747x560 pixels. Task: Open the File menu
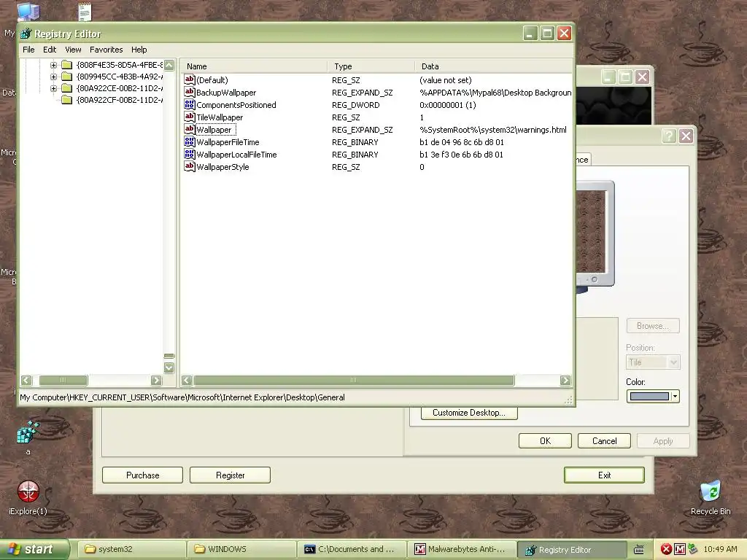pyautogui.click(x=28, y=50)
